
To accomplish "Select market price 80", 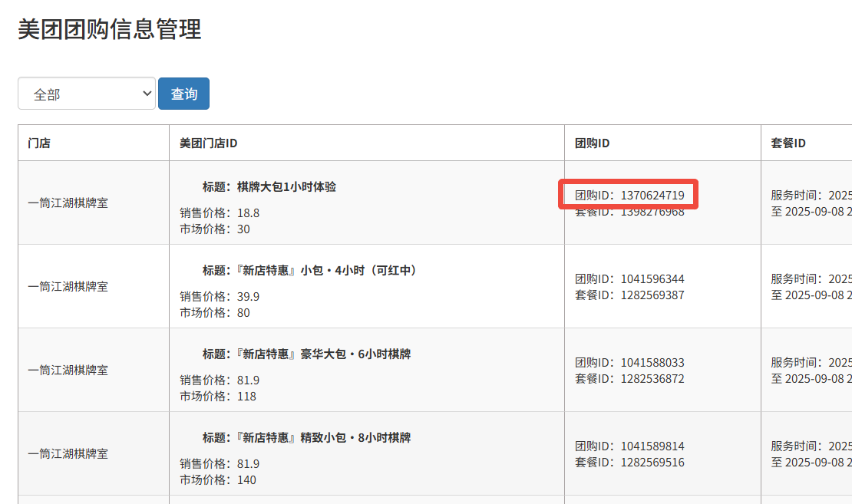I will 243,313.
